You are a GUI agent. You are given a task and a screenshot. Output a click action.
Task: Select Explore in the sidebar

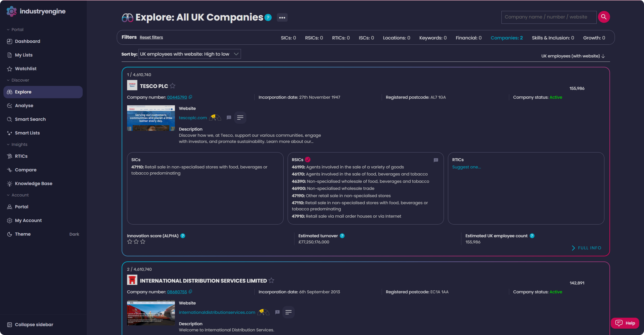pyautogui.click(x=43, y=92)
